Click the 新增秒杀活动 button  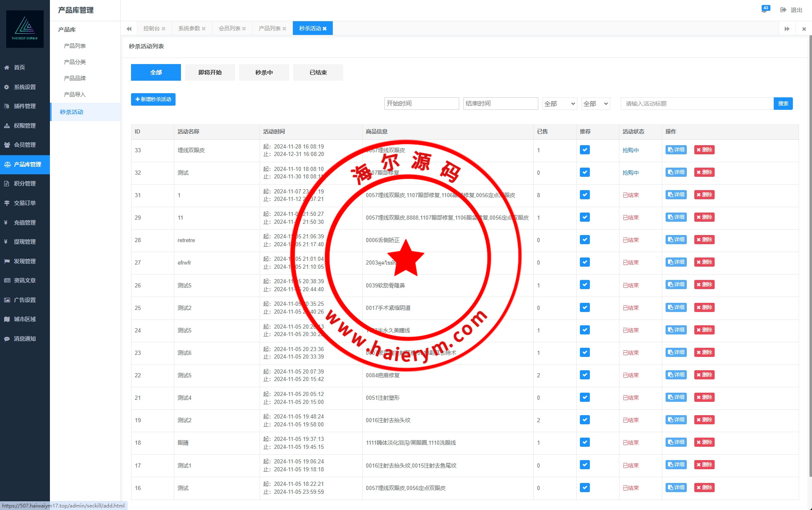coord(153,99)
